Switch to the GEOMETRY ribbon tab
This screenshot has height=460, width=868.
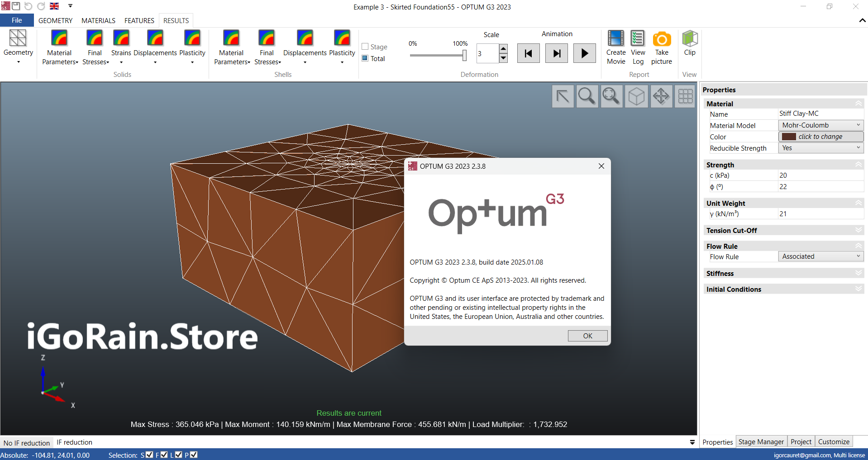55,20
